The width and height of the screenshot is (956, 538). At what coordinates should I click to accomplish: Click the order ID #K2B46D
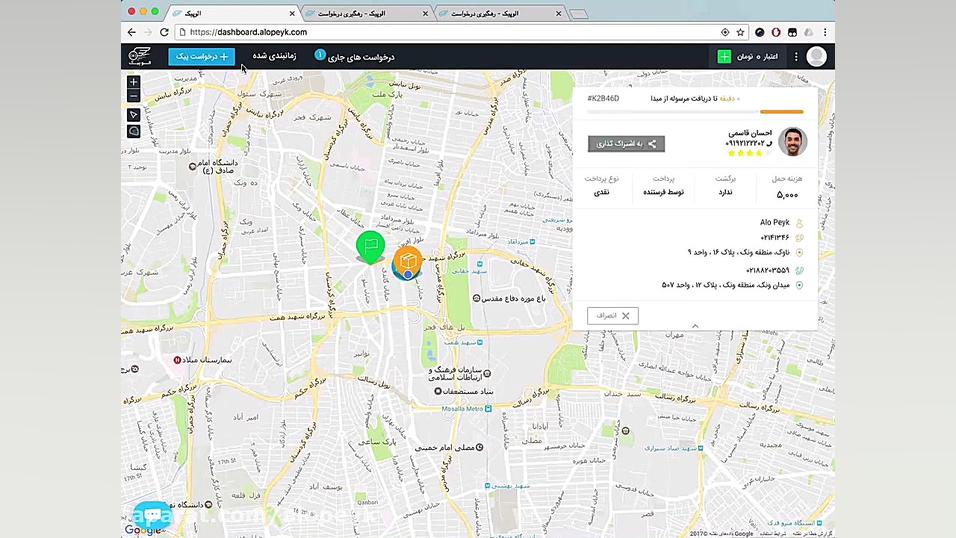[603, 98]
